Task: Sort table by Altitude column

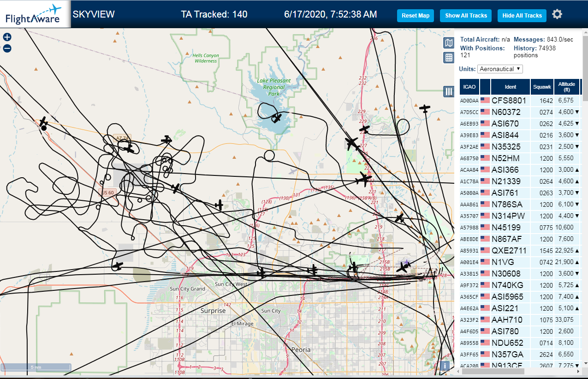Action: click(x=567, y=86)
